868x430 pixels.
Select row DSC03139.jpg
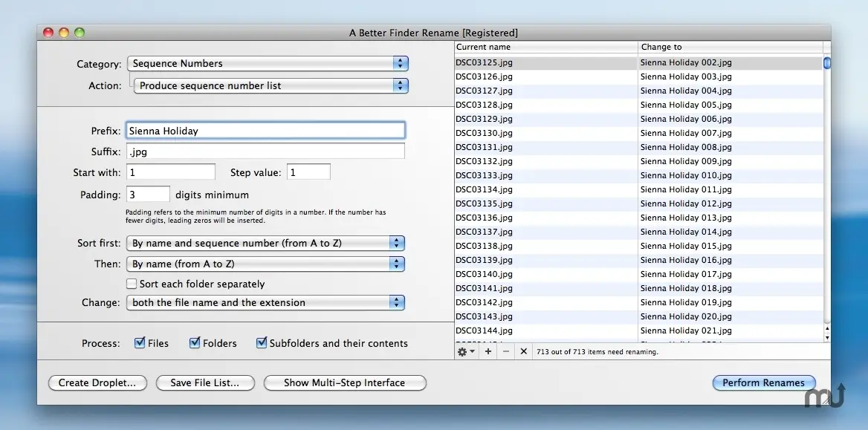click(x=639, y=260)
